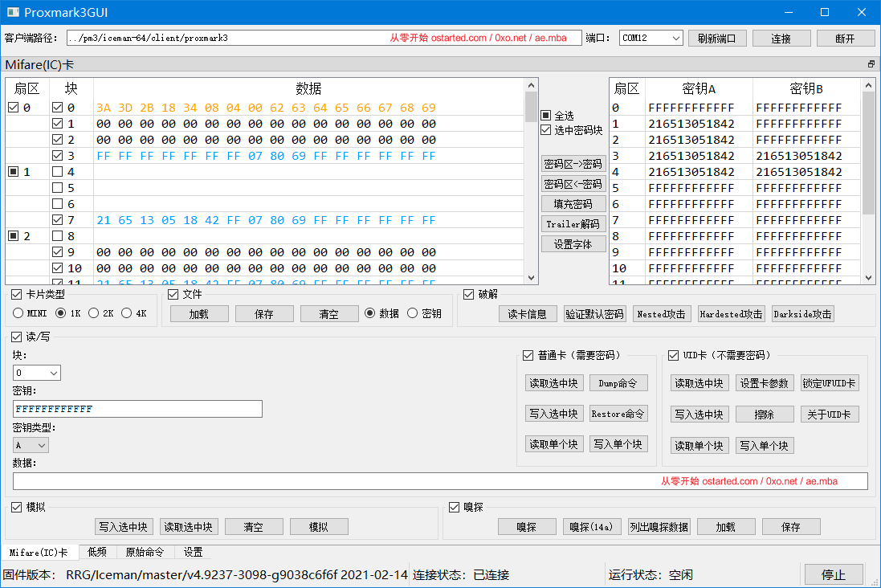Image resolution: width=881 pixels, height=588 pixels.
Task: Click the Dump命令 button
Action: point(618,383)
